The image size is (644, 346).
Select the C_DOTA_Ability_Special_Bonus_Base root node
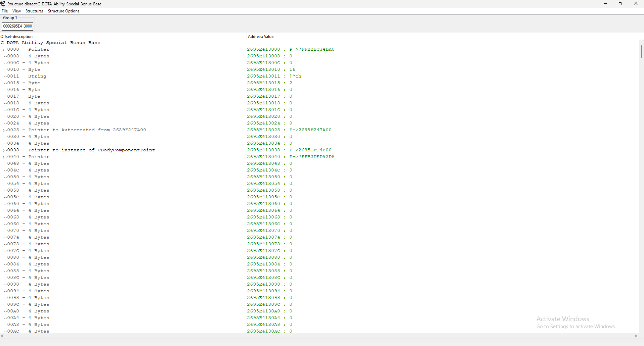pyautogui.click(x=50, y=43)
